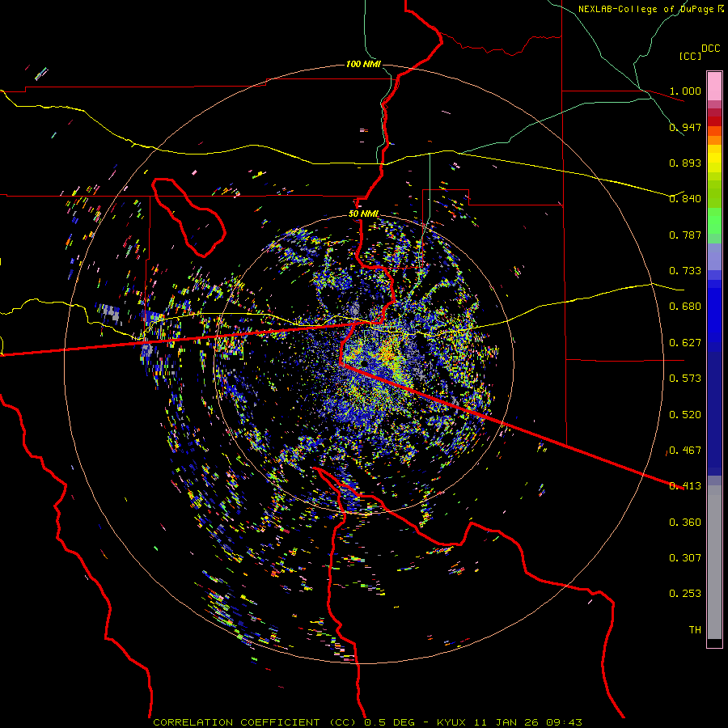Click the 50 NMI range ring label
728x728 pixels.
coord(363,214)
